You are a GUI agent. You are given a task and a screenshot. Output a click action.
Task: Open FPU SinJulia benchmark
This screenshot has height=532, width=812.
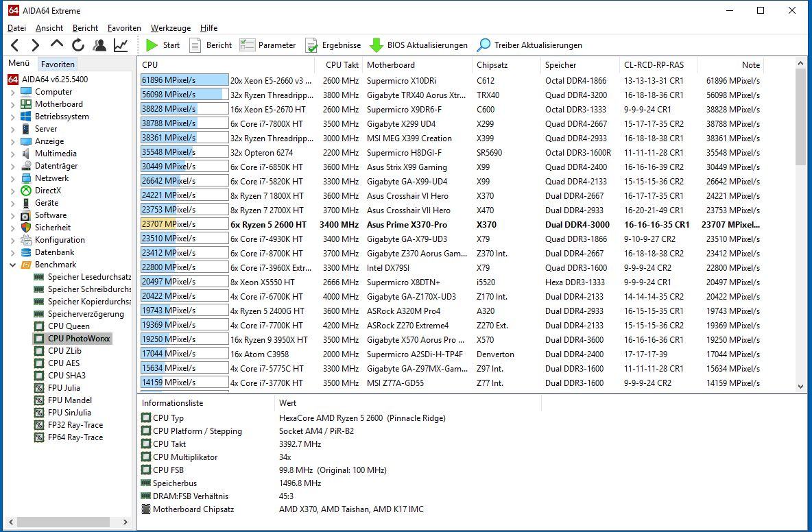point(62,413)
